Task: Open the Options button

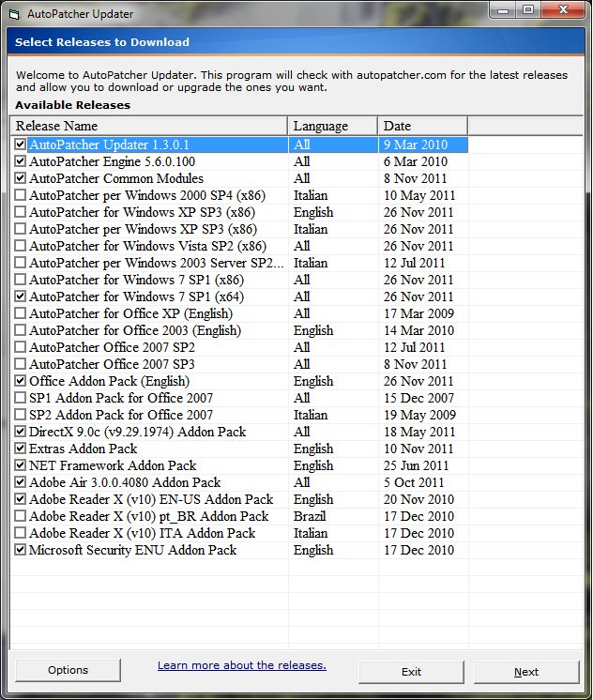Action: pyautogui.click(x=68, y=670)
